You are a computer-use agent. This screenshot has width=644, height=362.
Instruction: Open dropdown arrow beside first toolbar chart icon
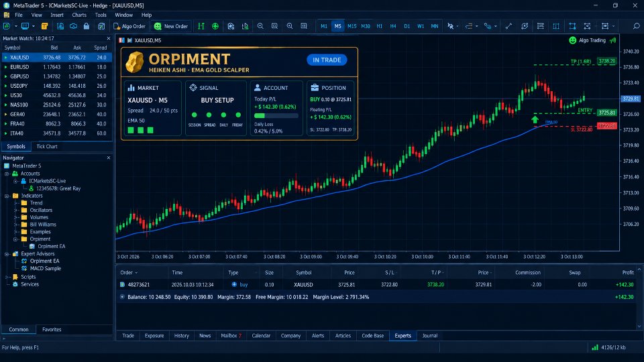[x=15, y=26]
